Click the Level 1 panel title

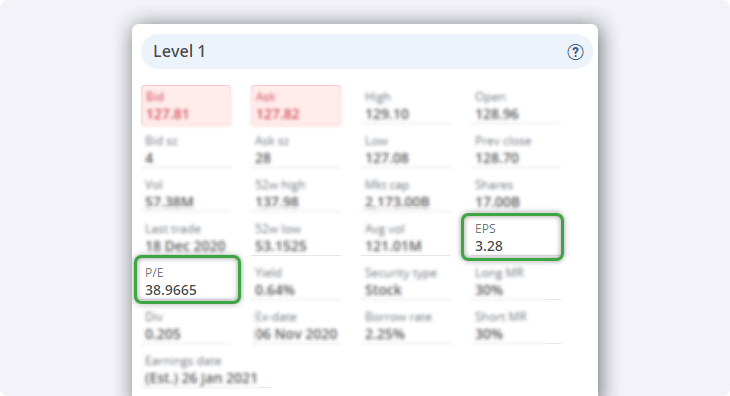click(179, 51)
